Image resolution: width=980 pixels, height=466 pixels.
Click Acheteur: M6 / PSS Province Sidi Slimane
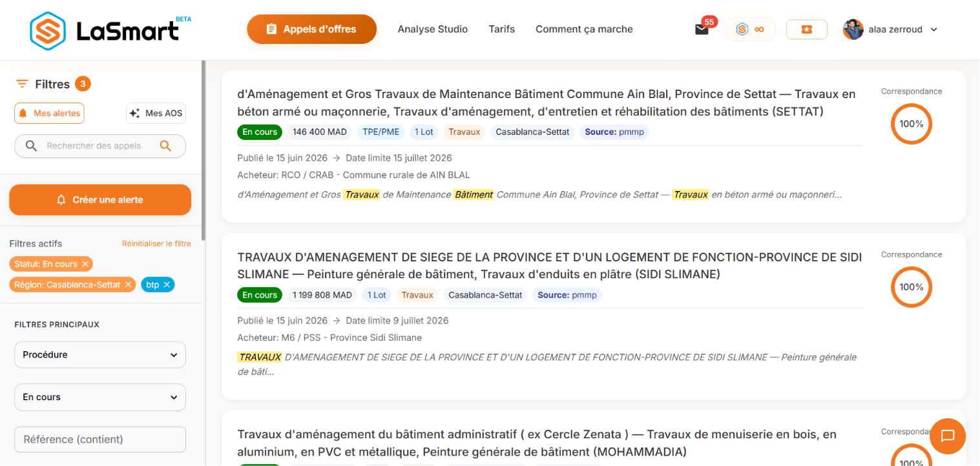point(329,338)
